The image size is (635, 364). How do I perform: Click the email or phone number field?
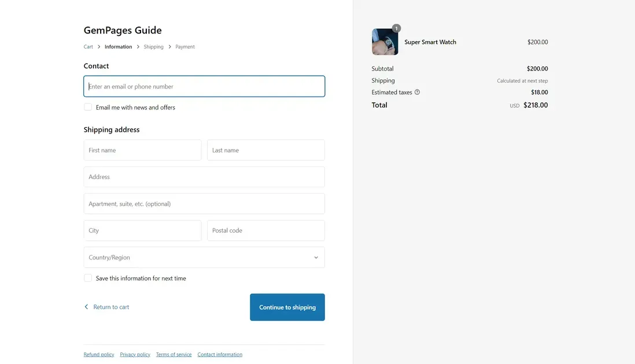204,86
